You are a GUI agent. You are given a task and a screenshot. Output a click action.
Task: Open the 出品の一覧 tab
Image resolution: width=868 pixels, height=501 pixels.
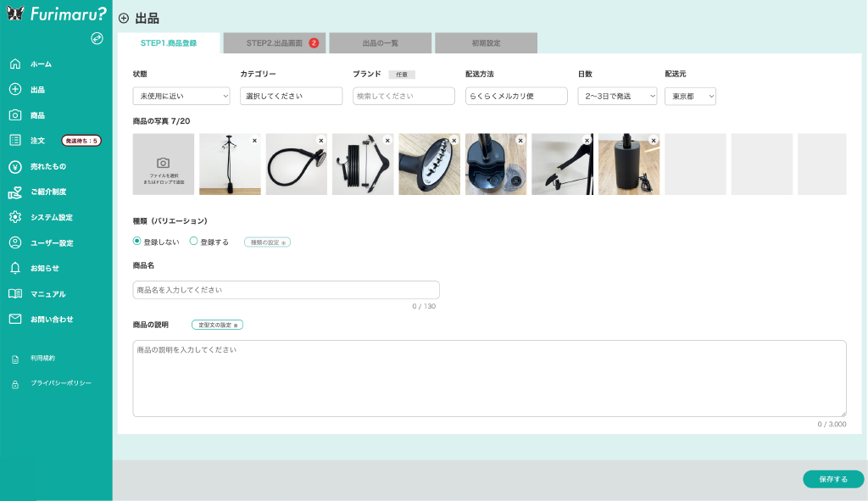click(x=381, y=43)
